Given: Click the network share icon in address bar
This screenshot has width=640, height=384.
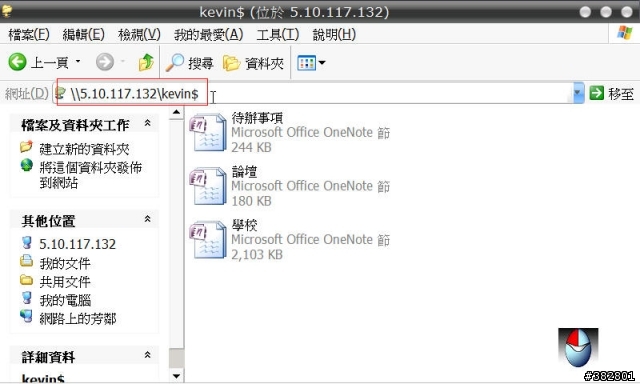Looking at the screenshot, I should click(60, 93).
